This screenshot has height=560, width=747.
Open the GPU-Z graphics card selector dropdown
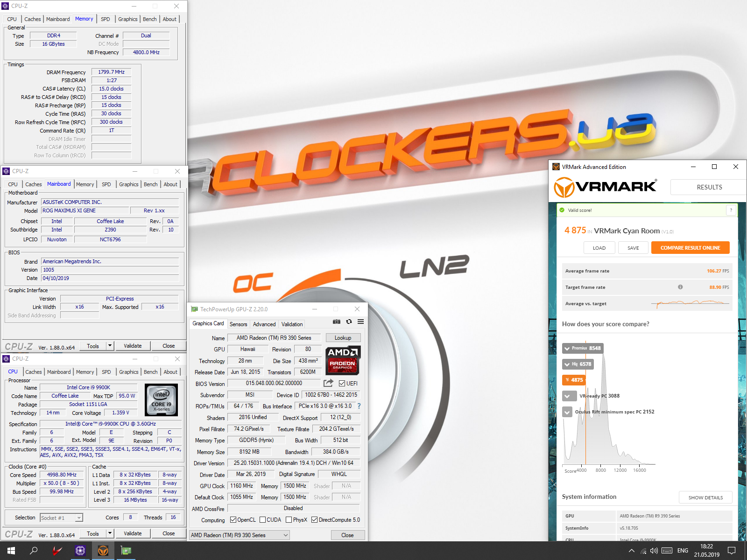[240, 535]
